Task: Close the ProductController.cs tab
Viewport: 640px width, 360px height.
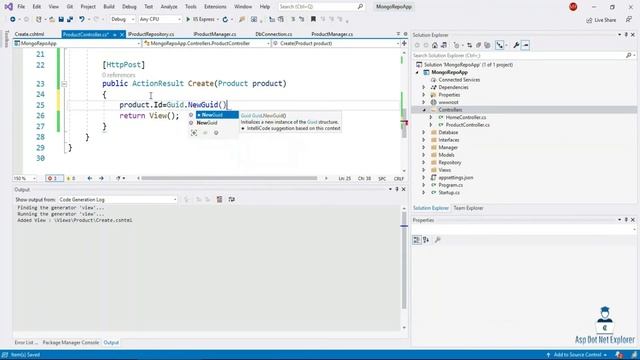Action: click(x=122, y=35)
